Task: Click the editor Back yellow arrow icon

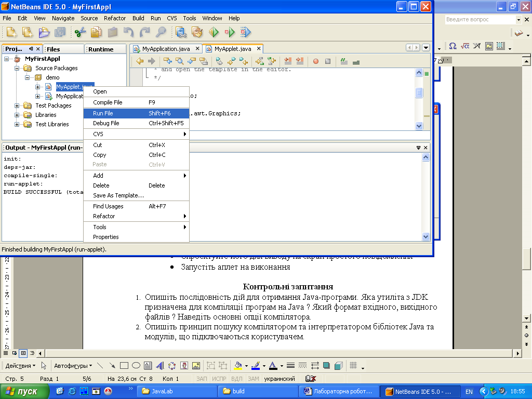Action: coord(140,61)
